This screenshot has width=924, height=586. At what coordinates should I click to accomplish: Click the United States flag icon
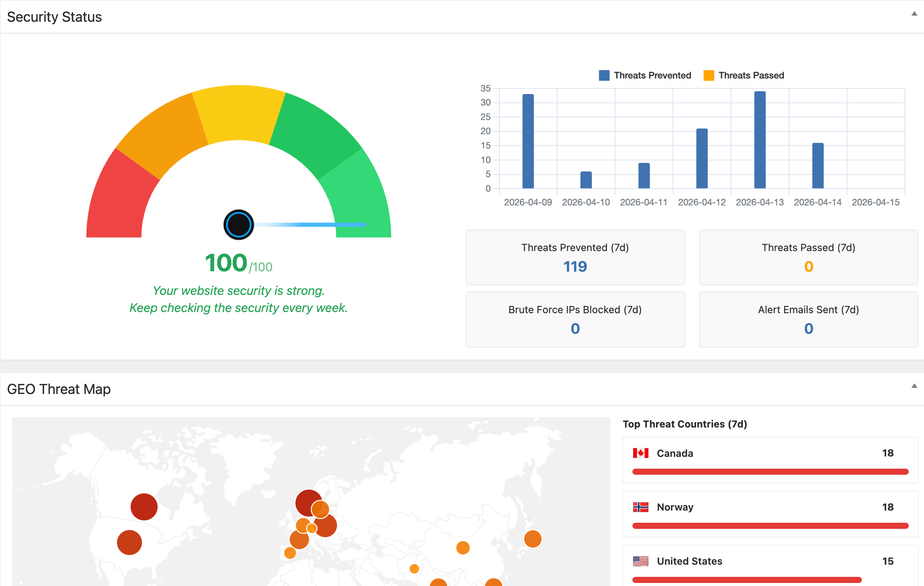point(640,561)
